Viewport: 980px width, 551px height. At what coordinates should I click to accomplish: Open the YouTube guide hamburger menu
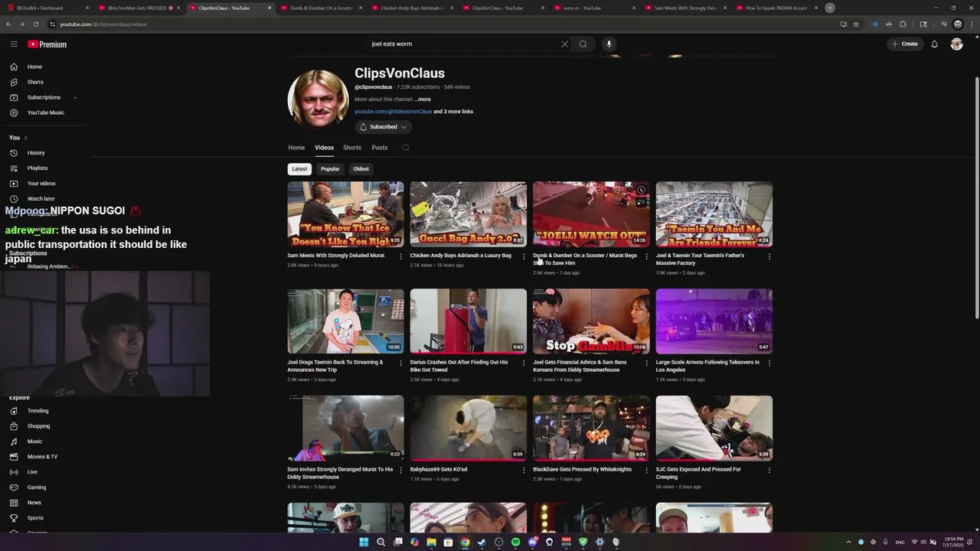(x=14, y=44)
